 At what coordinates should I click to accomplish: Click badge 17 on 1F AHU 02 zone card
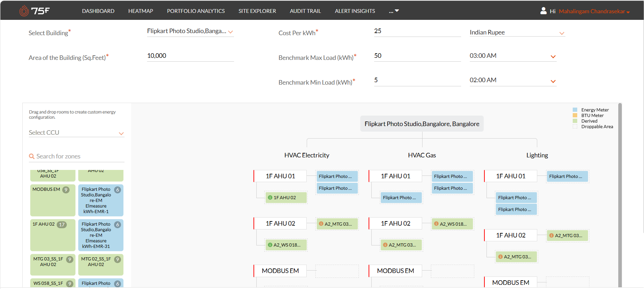[62, 225]
